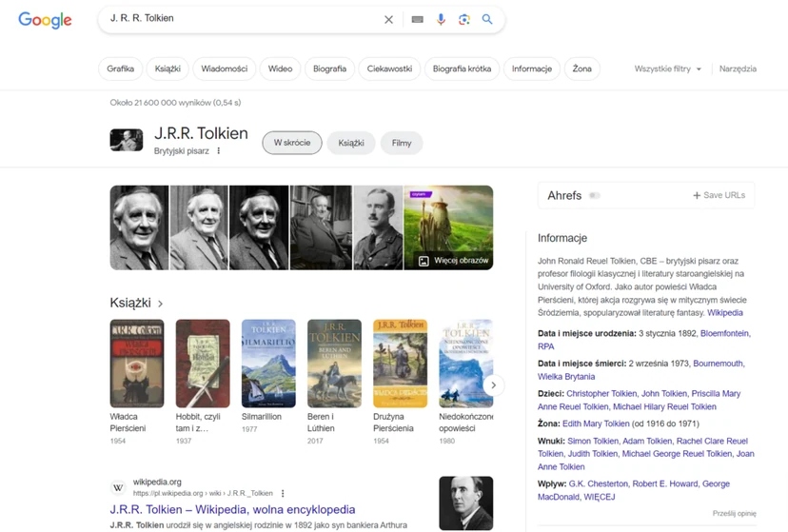Click the magnifying glass search icon

tap(487, 20)
